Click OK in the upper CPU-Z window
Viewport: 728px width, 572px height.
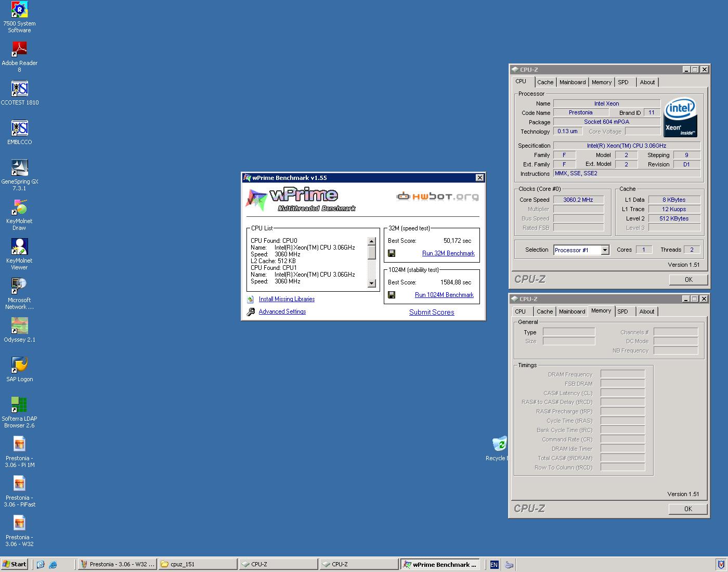coord(688,280)
